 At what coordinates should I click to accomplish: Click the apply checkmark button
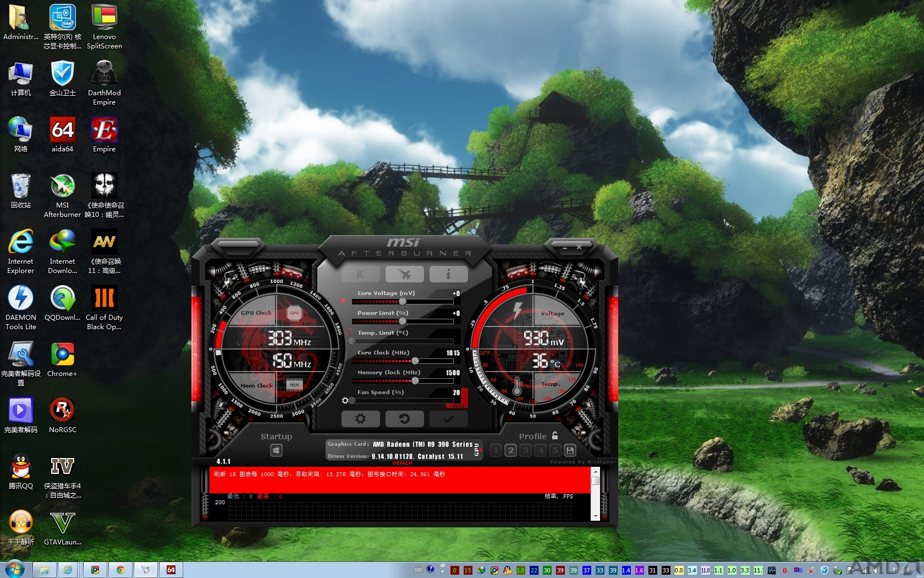pyautogui.click(x=449, y=419)
